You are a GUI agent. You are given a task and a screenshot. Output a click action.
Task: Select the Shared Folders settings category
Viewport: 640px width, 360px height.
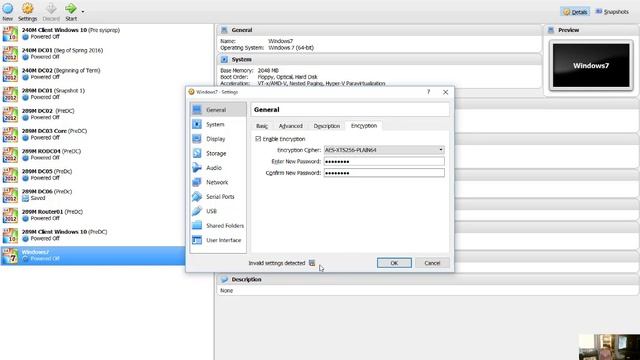[218, 226]
